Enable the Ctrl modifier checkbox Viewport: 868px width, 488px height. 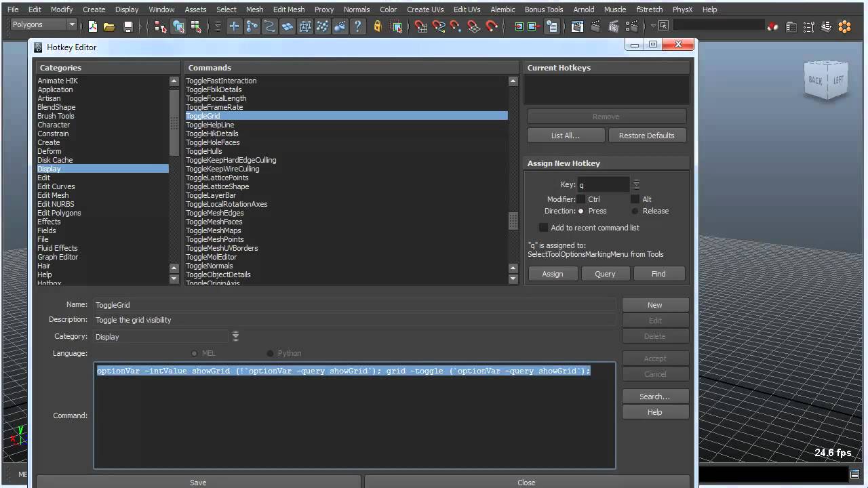pos(581,199)
